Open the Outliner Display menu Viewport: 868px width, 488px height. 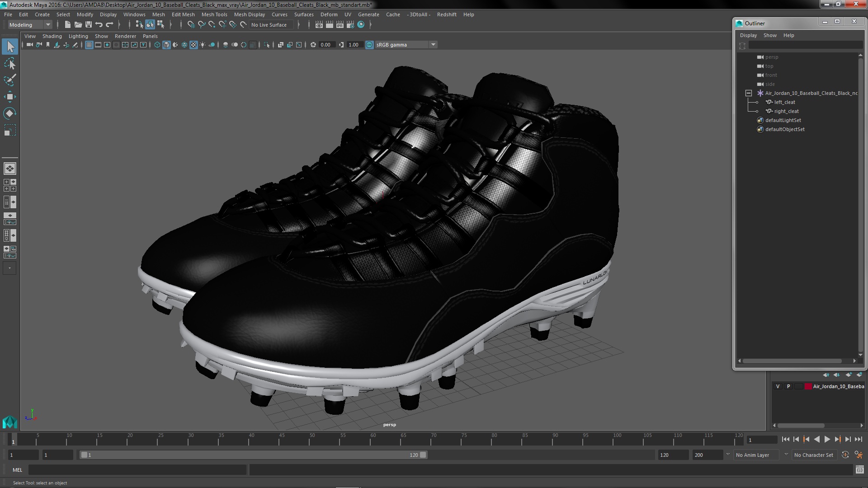click(748, 35)
